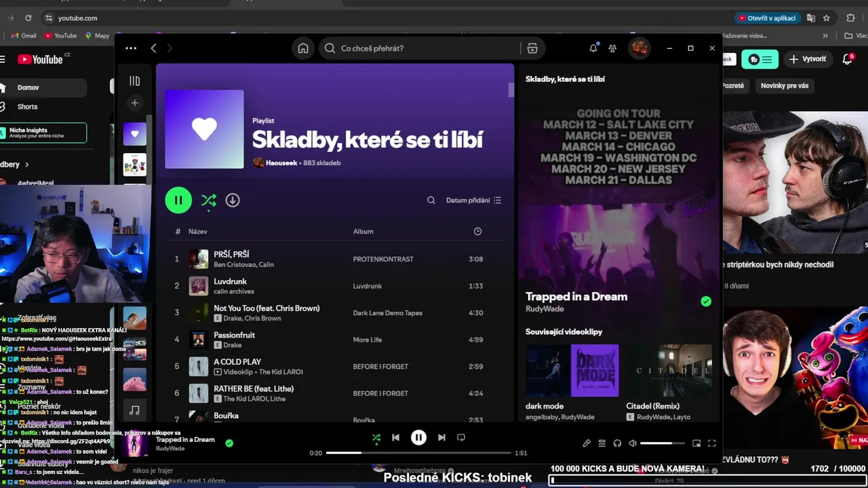Go forward in Spotify navigation
The height and width of the screenshot is (488, 868).
(170, 48)
